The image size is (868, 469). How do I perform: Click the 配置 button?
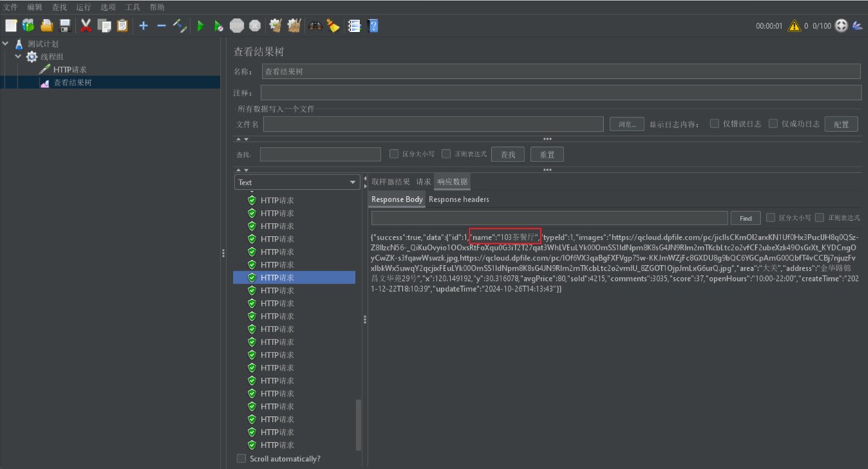[x=841, y=124]
